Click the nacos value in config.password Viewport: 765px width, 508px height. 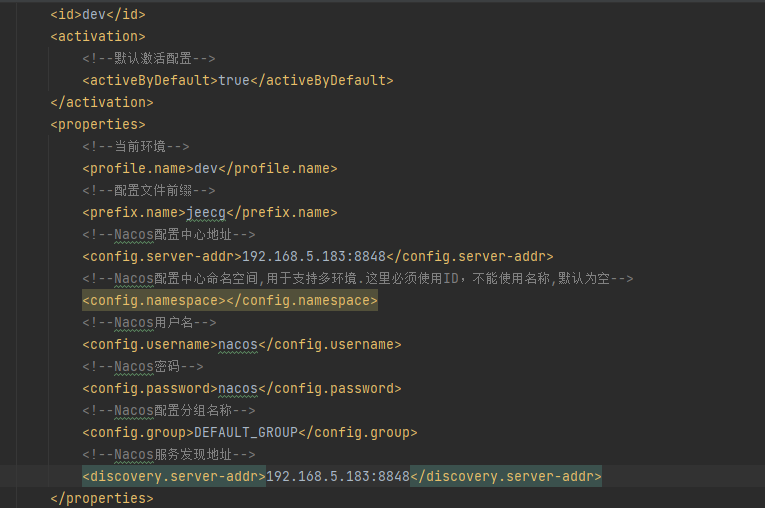238,388
